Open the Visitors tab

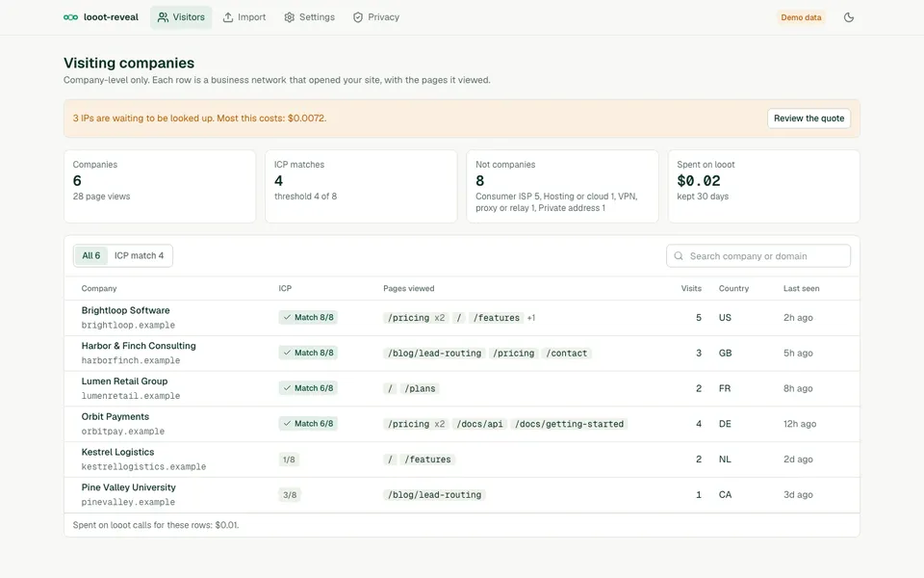point(181,17)
